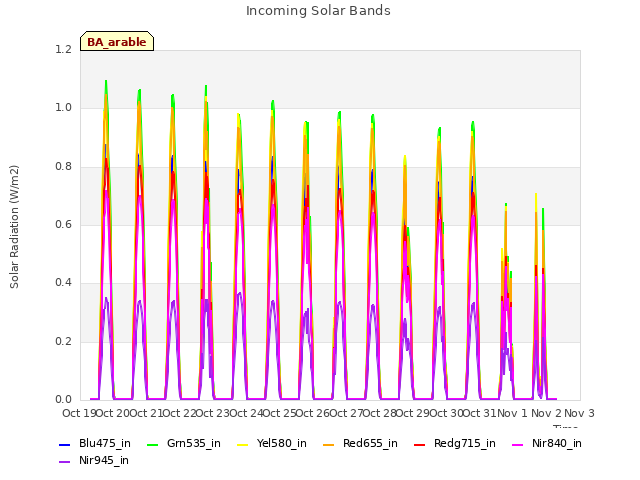Image resolution: width=640 pixels, height=480 pixels.
Task: Click the magenta Nir840_in legend swatch
Action: click(518, 444)
